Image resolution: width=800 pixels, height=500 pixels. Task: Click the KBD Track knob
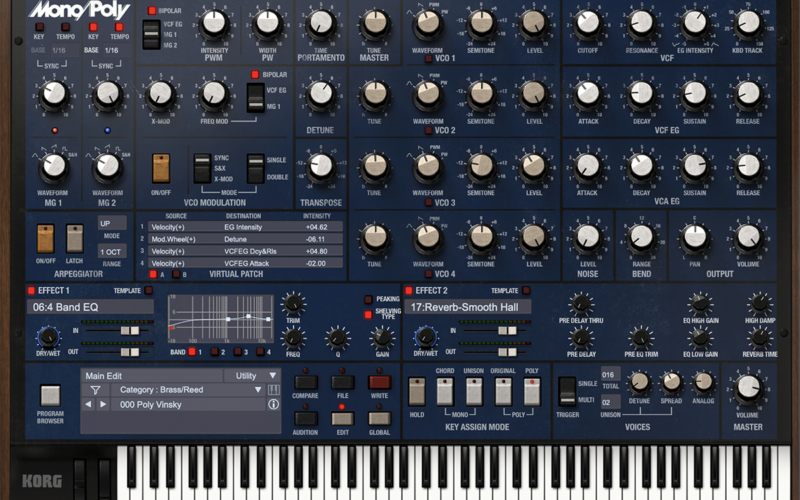[x=748, y=23]
